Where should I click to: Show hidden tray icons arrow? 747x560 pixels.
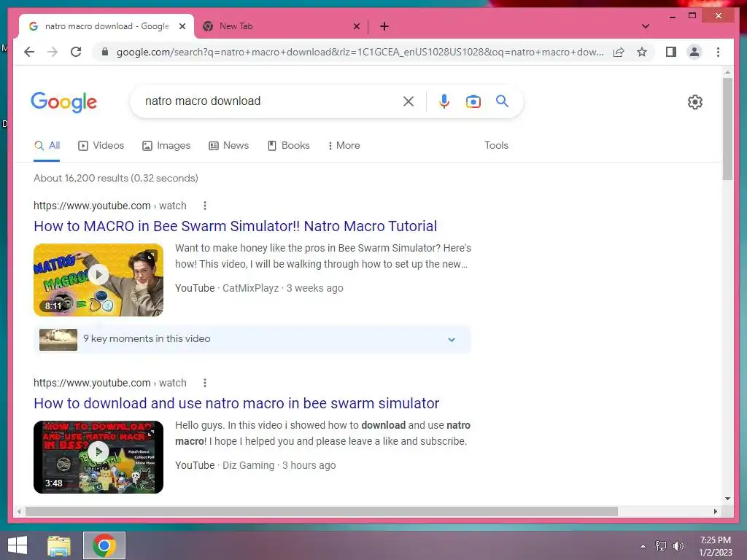coord(643,545)
